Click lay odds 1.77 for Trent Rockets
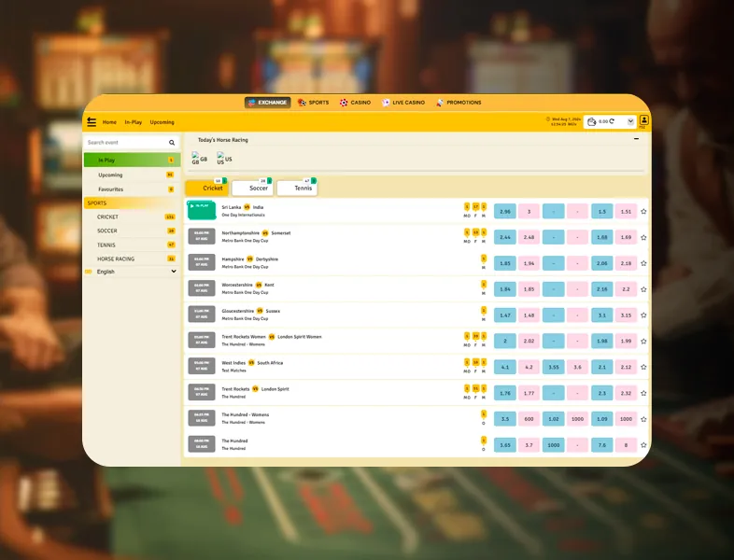 (529, 393)
